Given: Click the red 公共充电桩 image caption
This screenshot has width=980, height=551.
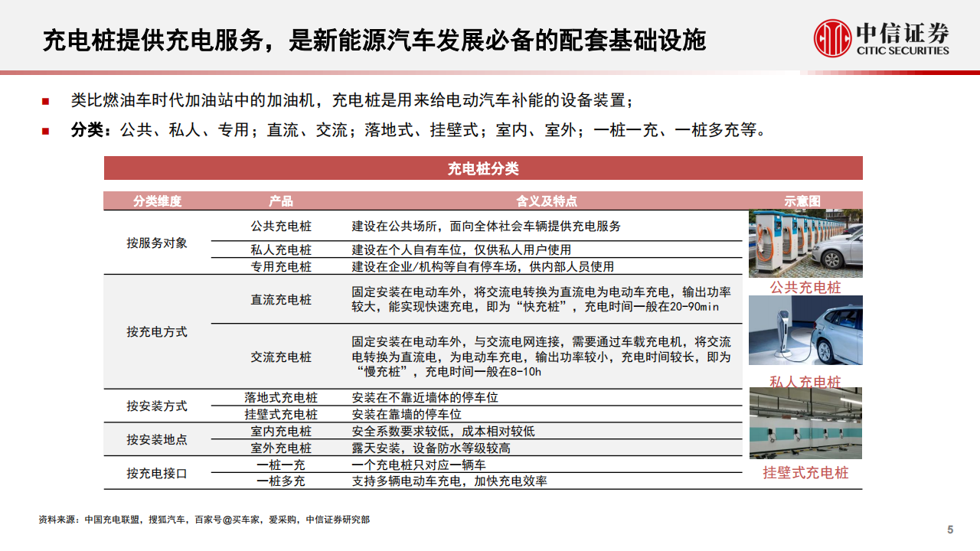Looking at the screenshot, I should pos(805,288).
